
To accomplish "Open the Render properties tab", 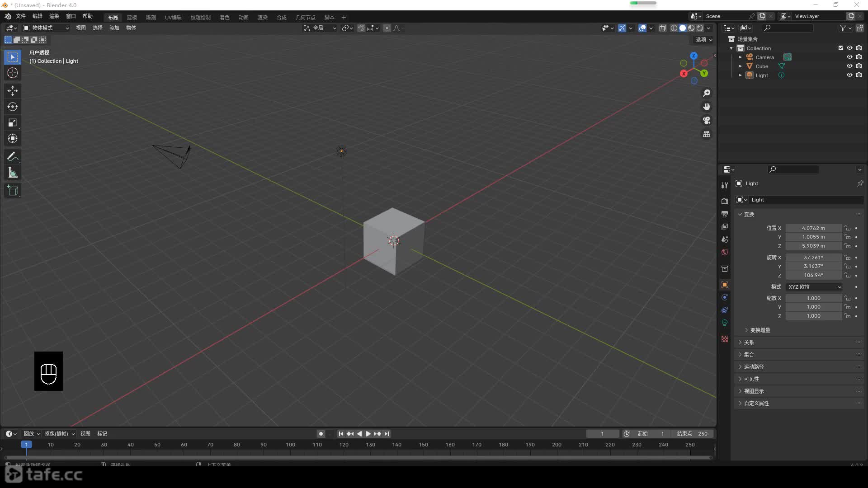I will tap(725, 201).
